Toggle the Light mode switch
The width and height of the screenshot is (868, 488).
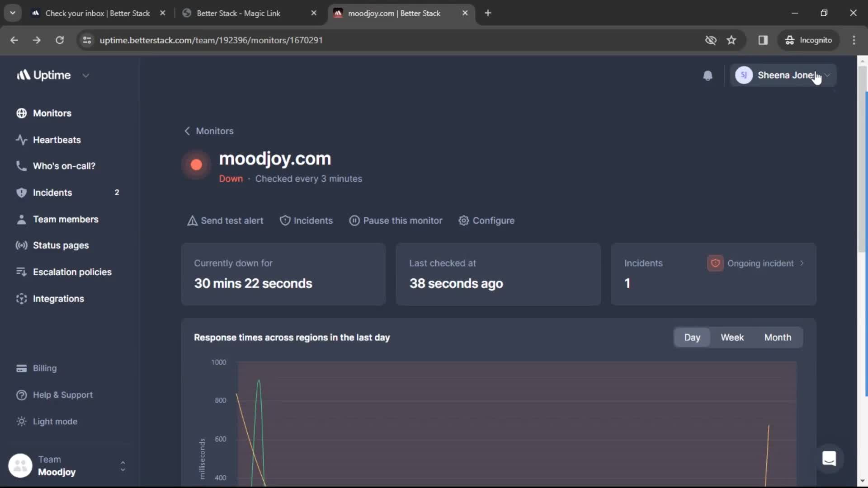point(55,421)
